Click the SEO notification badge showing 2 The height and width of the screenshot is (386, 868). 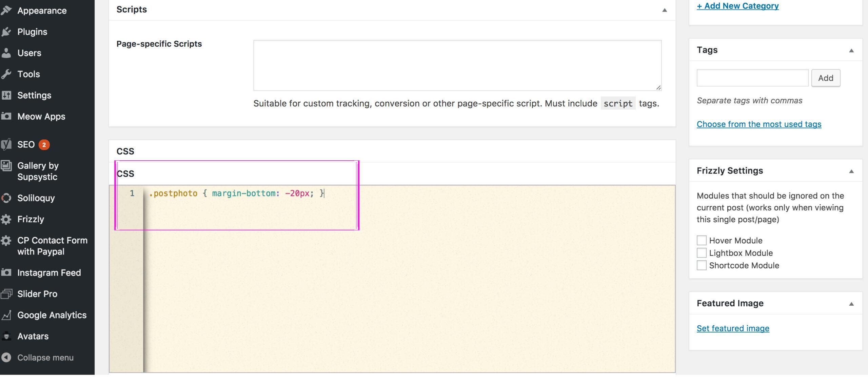44,145
